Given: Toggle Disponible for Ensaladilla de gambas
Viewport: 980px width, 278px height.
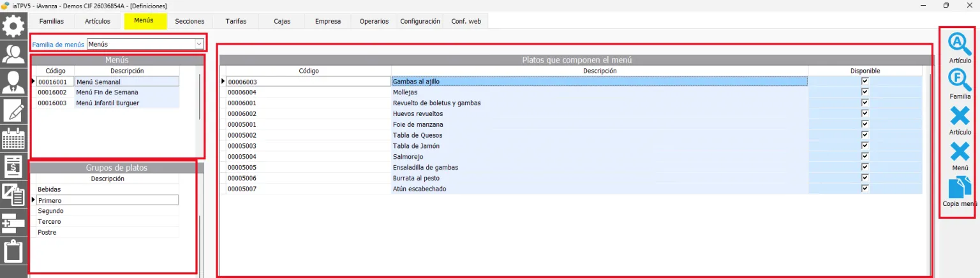Looking at the screenshot, I should click(x=865, y=167).
